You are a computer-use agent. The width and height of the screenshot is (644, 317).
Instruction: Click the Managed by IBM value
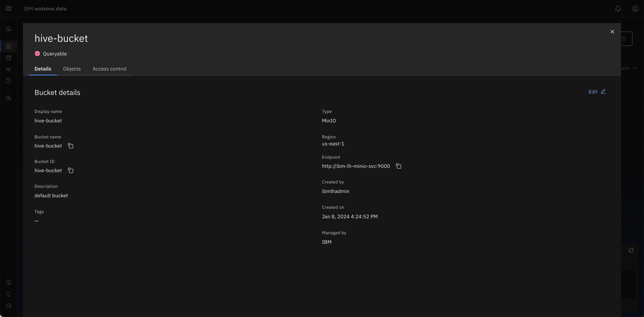coord(326,242)
